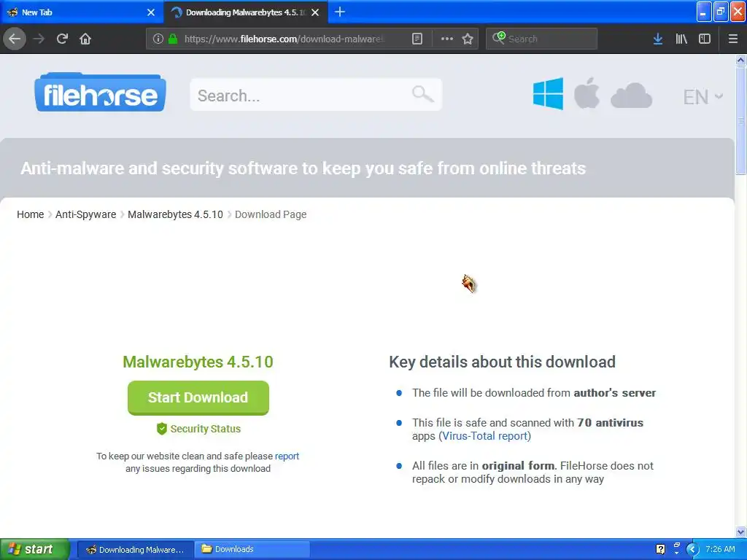Click the report link
747x560 pixels.
287,456
